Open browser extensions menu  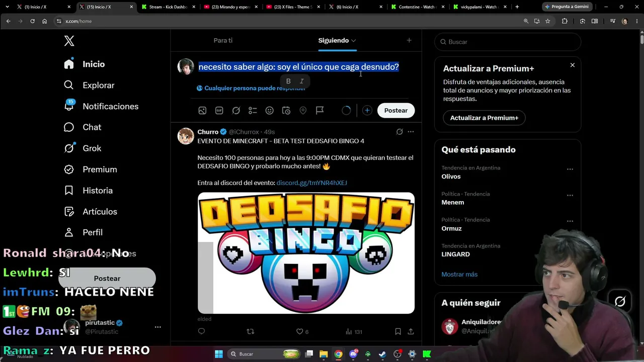(565, 21)
